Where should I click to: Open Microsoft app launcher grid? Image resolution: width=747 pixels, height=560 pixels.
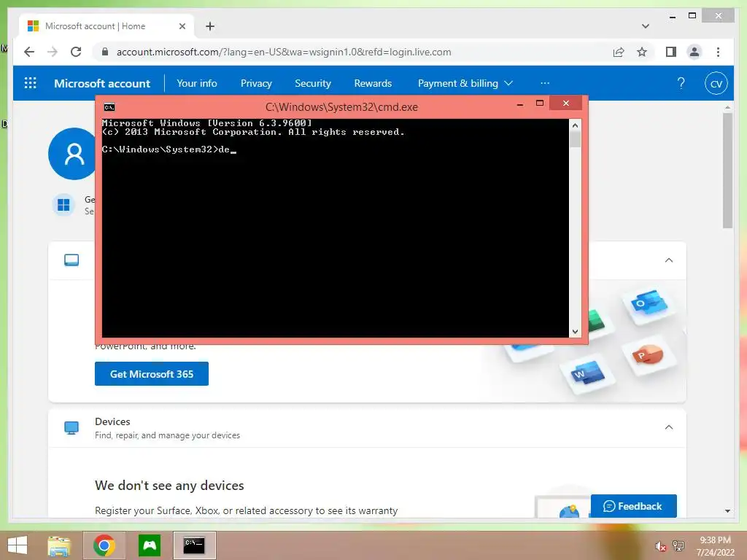pos(31,83)
